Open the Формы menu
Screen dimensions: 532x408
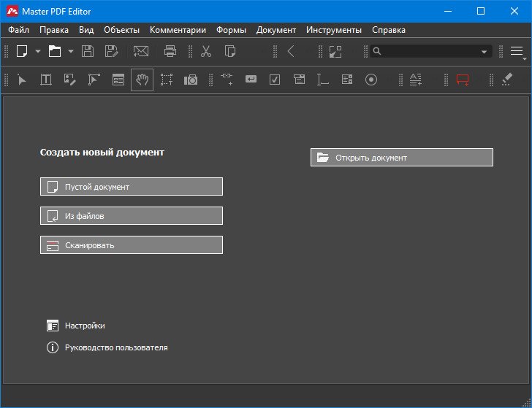coord(231,30)
